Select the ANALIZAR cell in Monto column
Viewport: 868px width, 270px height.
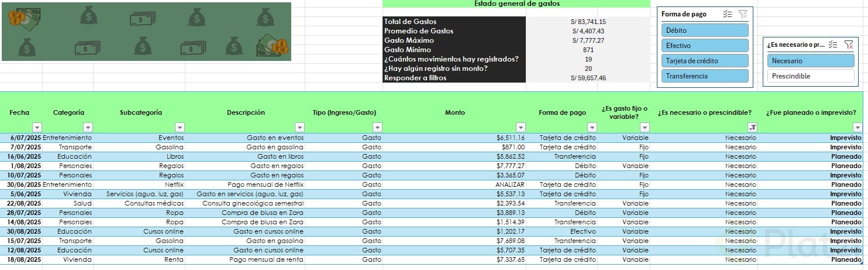pyautogui.click(x=454, y=184)
